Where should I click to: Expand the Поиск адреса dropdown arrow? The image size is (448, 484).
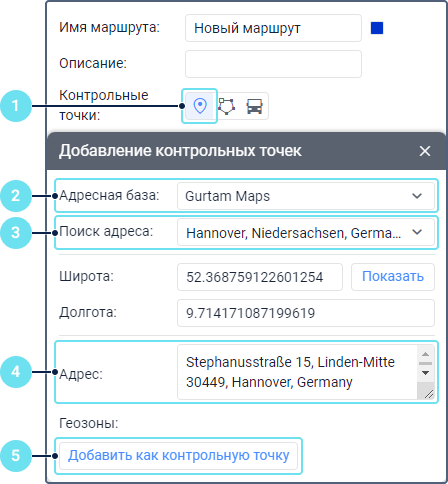coord(417,232)
